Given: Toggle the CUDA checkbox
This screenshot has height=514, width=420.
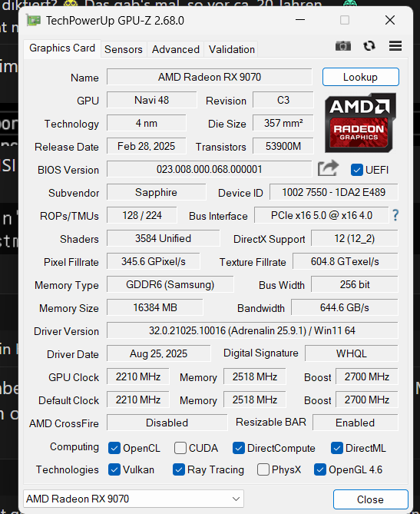Looking at the screenshot, I should 180,448.
